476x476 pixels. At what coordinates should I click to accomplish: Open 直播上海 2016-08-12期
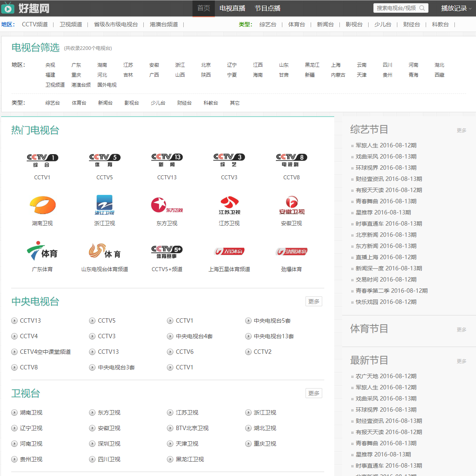click(x=386, y=257)
